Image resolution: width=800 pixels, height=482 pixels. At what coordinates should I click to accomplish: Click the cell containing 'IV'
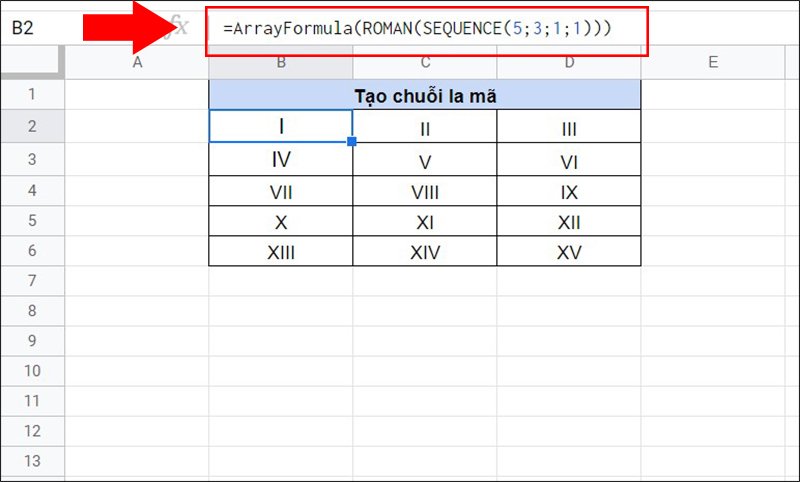281,159
